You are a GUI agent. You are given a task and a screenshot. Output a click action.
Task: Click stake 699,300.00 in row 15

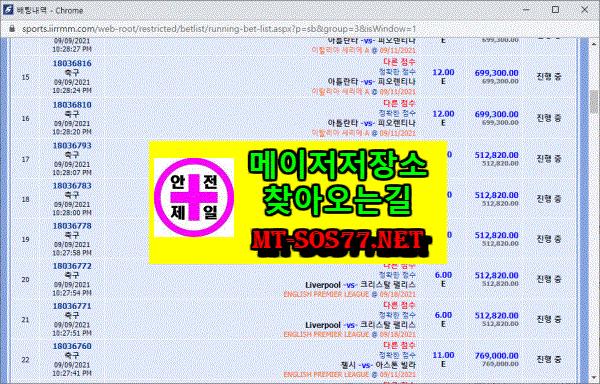[496, 73]
